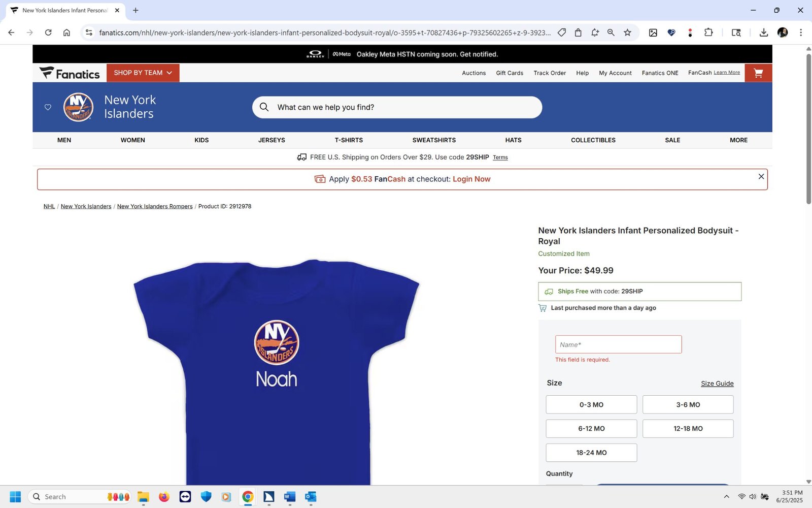Open the Size Guide link
Screen dimensions: 812x508
[x=717, y=384]
